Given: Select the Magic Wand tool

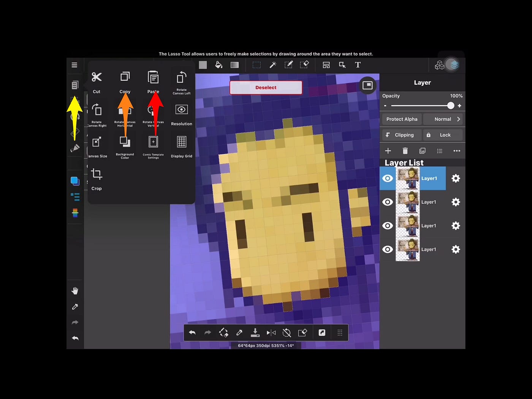Looking at the screenshot, I should [273, 65].
